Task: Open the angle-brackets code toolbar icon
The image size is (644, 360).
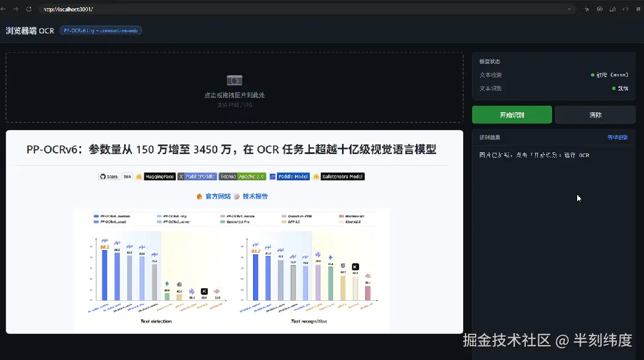Action: [x=625, y=9]
